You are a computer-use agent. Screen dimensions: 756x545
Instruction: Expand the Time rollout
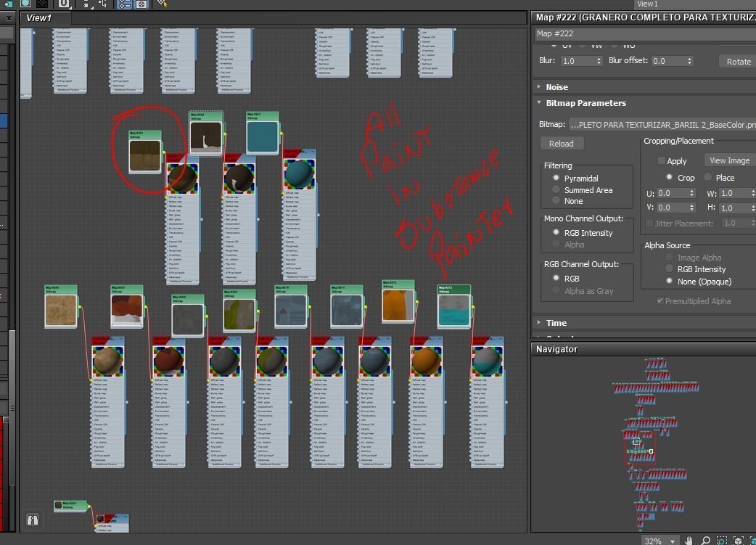(x=556, y=323)
